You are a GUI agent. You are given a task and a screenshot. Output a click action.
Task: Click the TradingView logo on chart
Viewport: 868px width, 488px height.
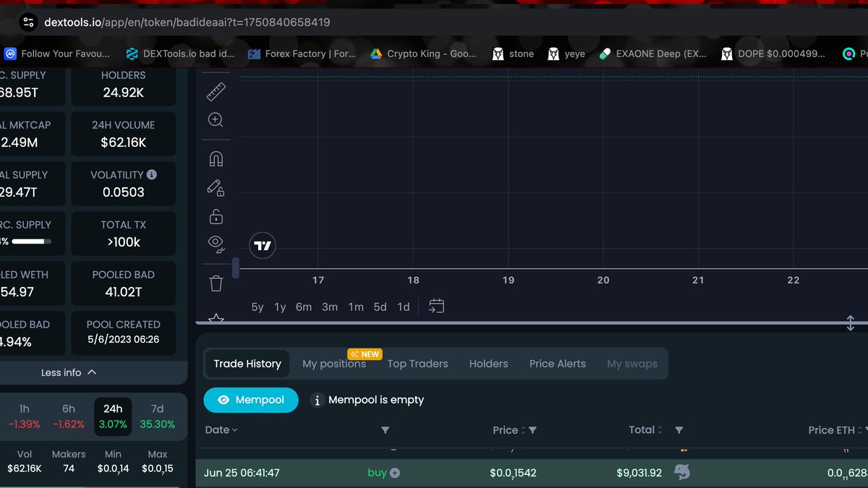click(x=263, y=246)
